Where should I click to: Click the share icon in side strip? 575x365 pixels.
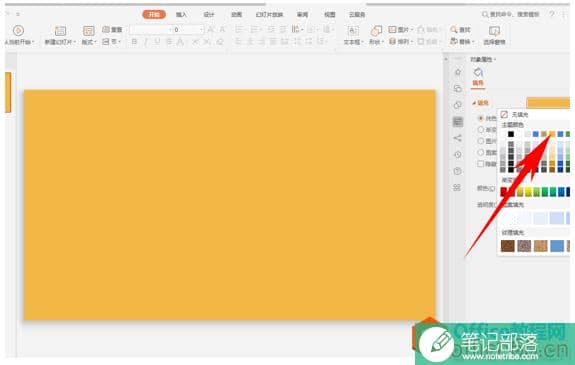[x=457, y=138]
